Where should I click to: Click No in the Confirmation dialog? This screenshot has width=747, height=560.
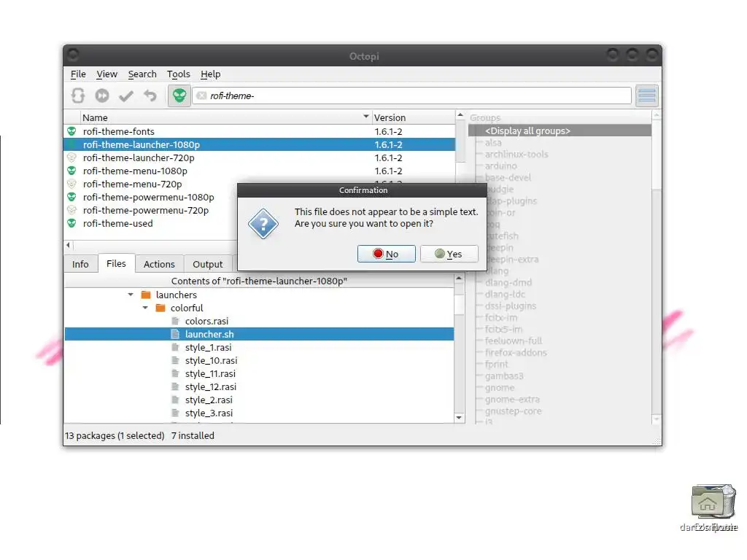387,254
